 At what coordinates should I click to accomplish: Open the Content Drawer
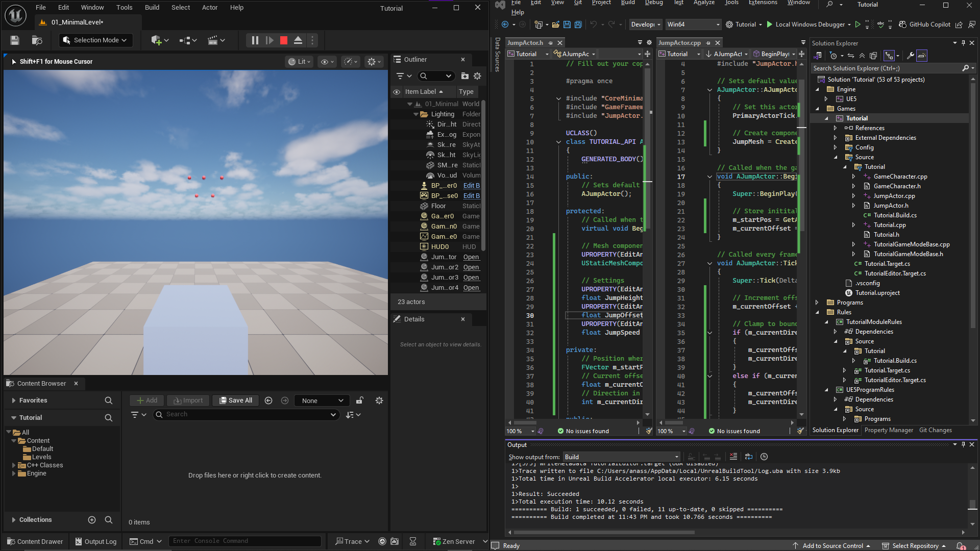pyautogui.click(x=35, y=542)
